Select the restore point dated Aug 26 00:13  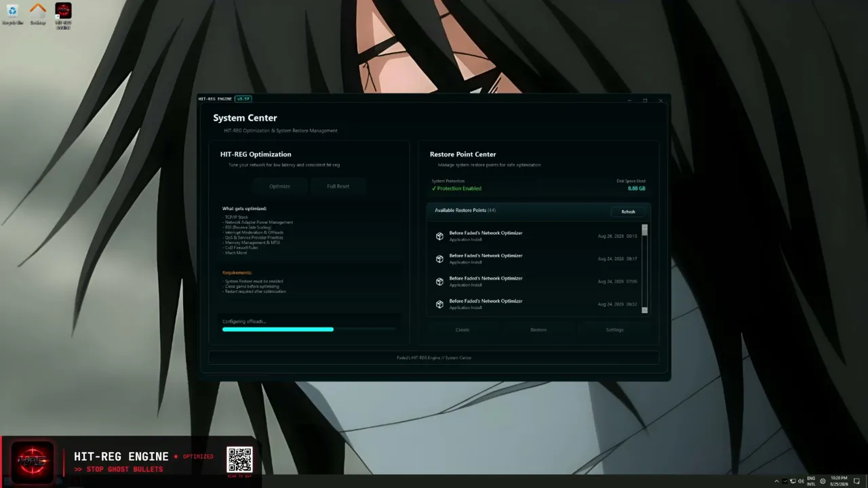point(536,236)
